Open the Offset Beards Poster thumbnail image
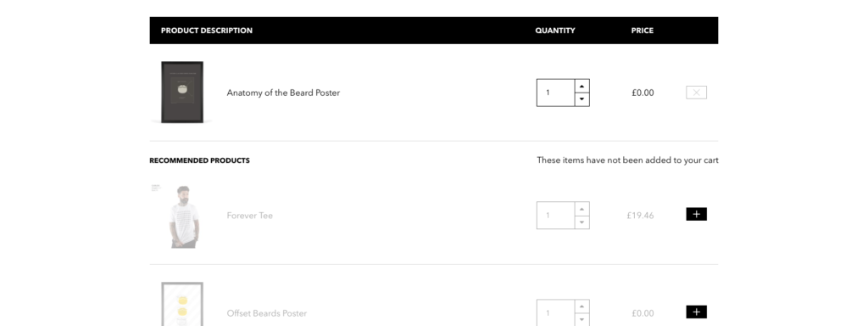The width and height of the screenshot is (868, 326). pos(182,304)
